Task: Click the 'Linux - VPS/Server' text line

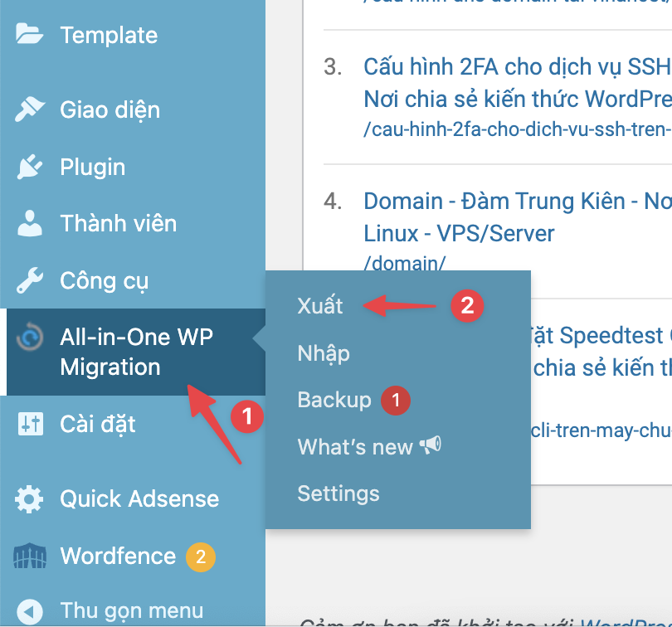Action: point(459,234)
